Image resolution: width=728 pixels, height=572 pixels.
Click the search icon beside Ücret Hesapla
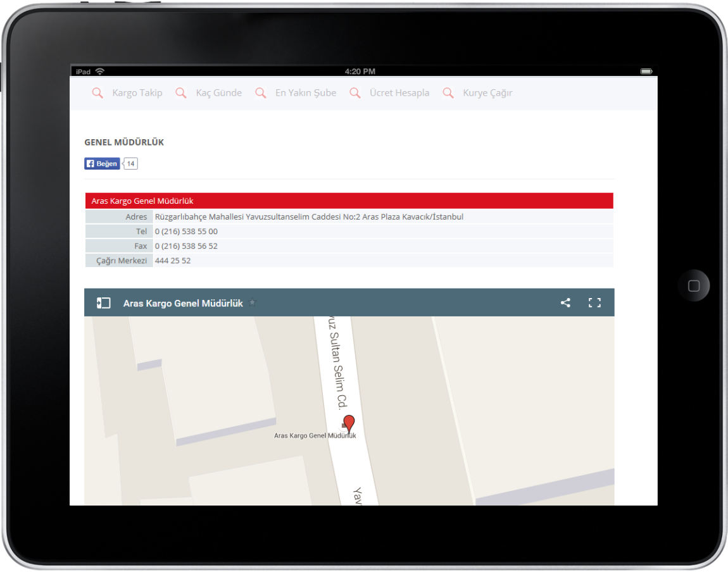pyautogui.click(x=355, y=93)
